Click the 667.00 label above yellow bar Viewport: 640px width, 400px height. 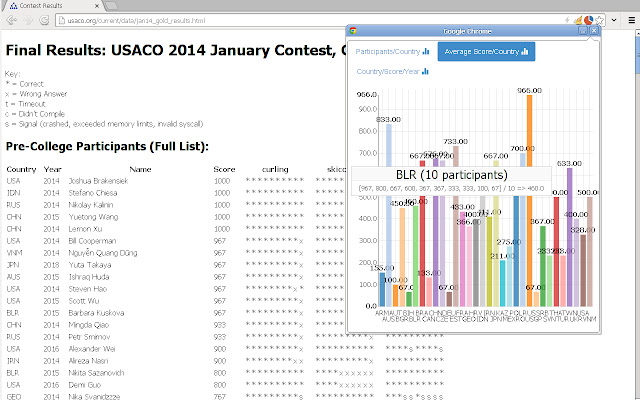496,156
